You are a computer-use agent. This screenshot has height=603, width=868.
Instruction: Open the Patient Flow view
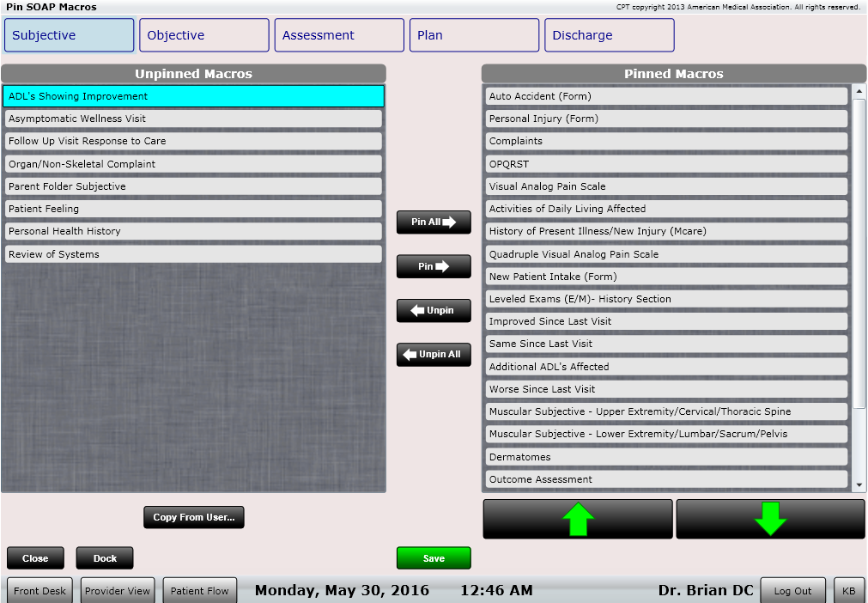[199, 591]
